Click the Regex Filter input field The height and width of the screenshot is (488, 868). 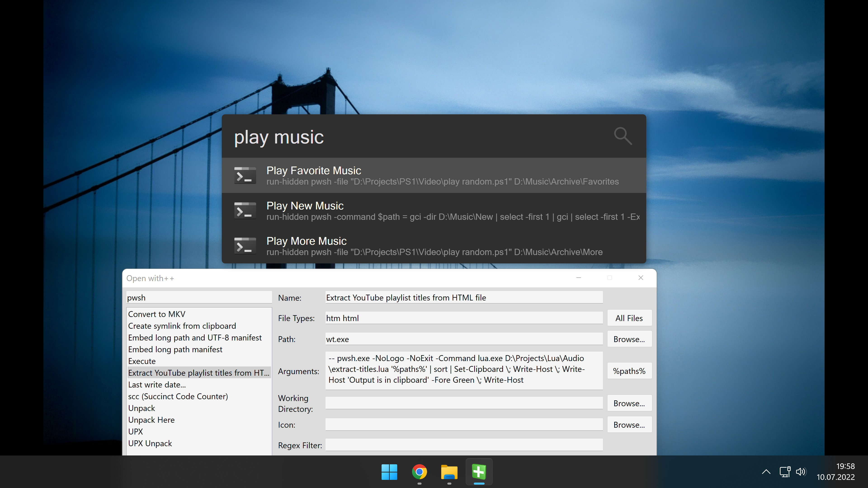coord(464,445)
